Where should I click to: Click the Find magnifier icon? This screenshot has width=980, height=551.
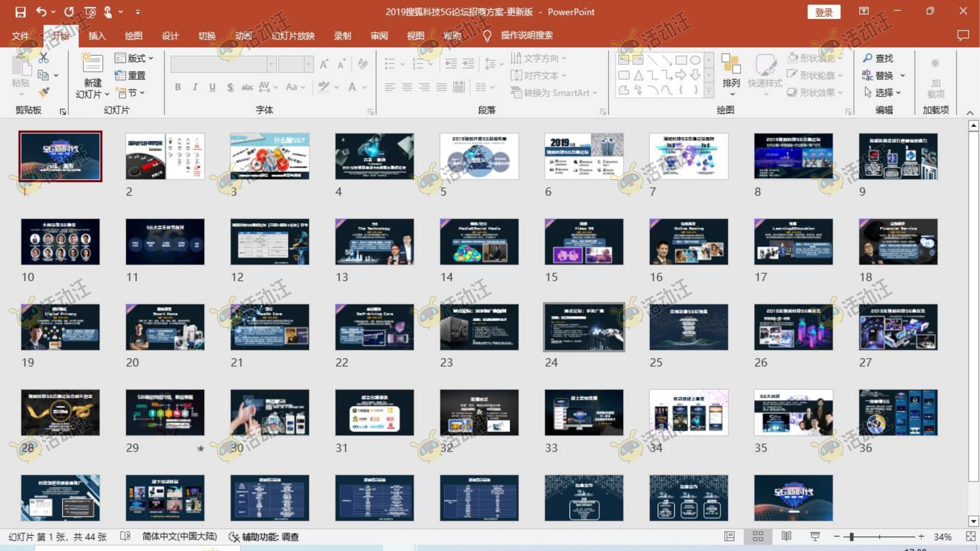867,58
